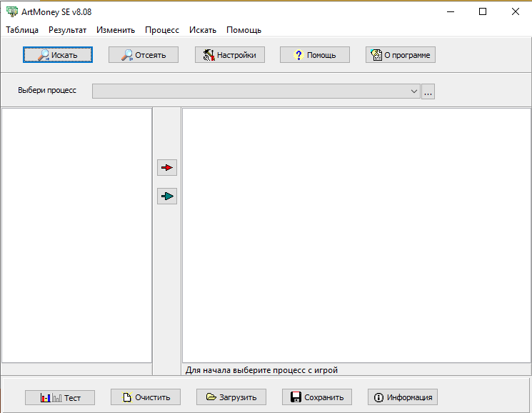Image resolution: width=532 pixels, height=413 pixels.
Task: Click the ellipsis button next to process list
Action: [x=428, y=91]
